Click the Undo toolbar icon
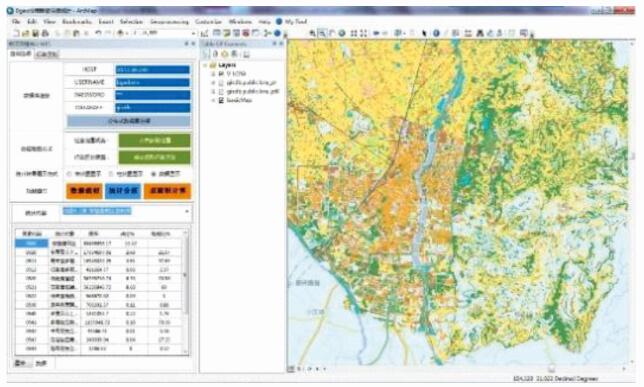The width and height of the screenshot is (644, 387). tap(98, 33)
